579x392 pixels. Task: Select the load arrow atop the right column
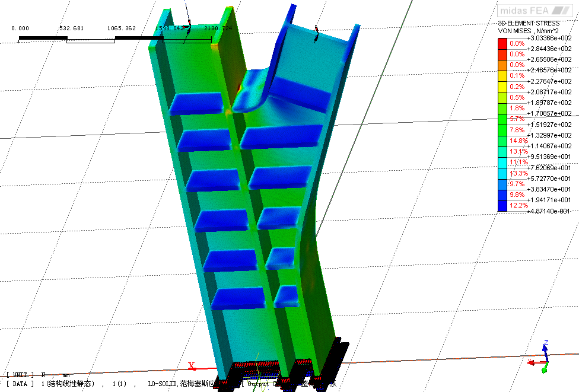click(317, 34)
